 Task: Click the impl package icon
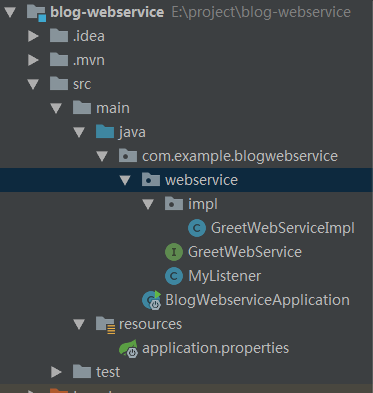click(x=174, y=204)
